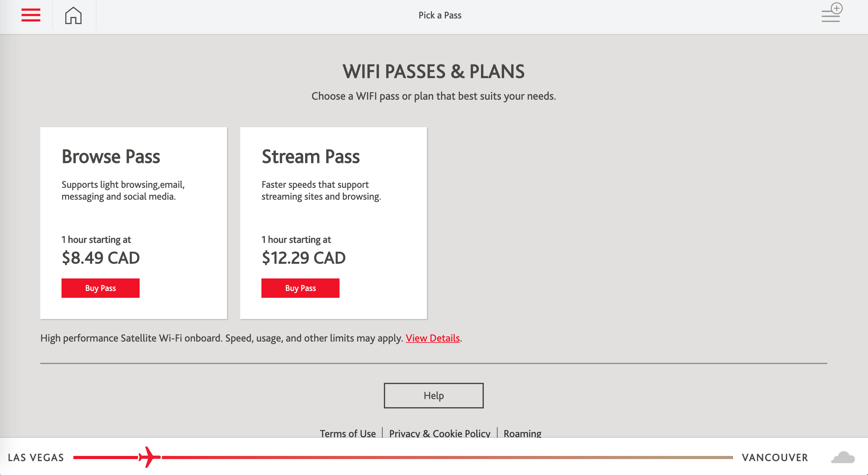
Task: Open Privacy & Cookie Policy link
Action: coord(439,433)
